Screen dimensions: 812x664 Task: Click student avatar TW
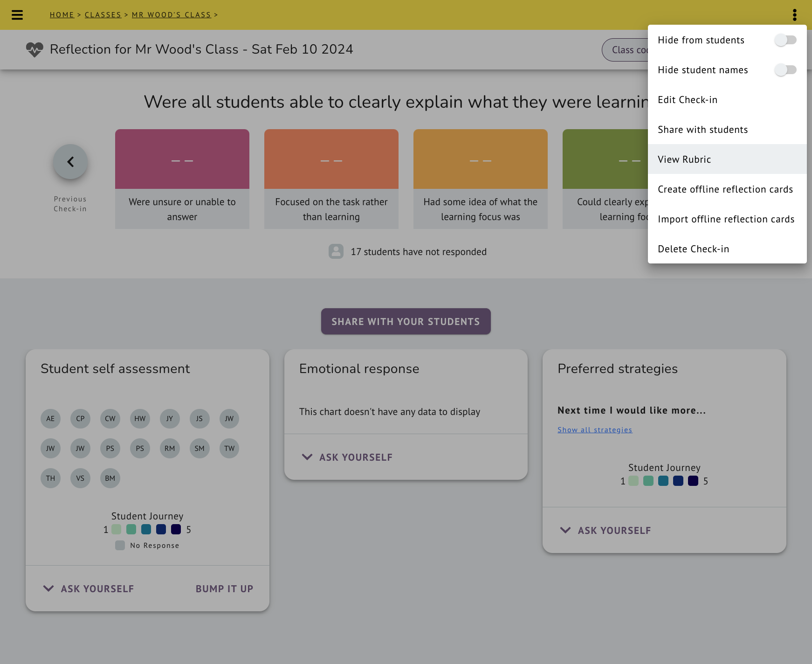coord(229,449)
